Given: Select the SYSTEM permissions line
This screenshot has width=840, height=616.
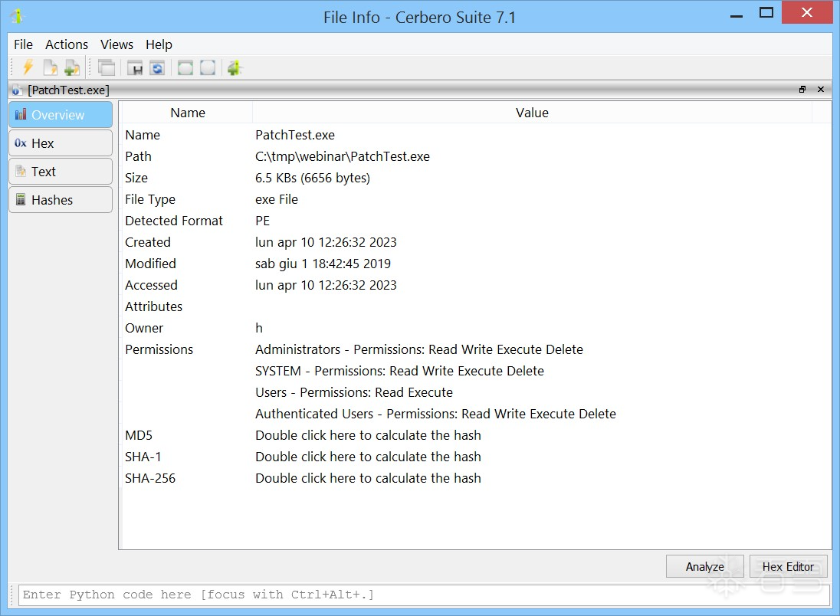Looking at the screenshot, I should (399, 371).
